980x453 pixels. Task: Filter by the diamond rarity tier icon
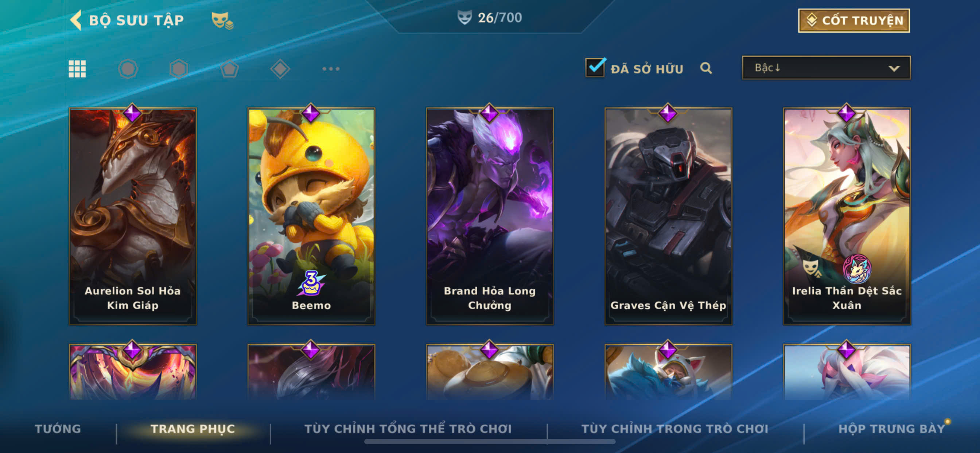click(x=280, y=69)
